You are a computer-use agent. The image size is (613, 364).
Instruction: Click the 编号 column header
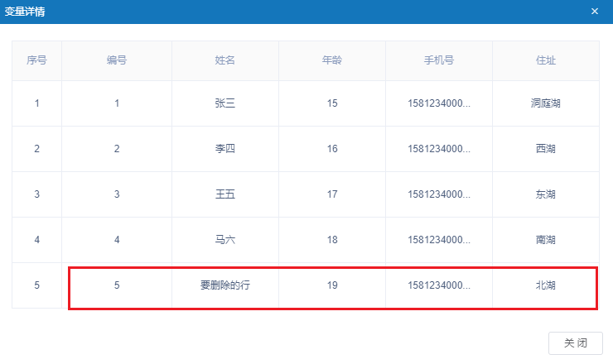point(117,60)
